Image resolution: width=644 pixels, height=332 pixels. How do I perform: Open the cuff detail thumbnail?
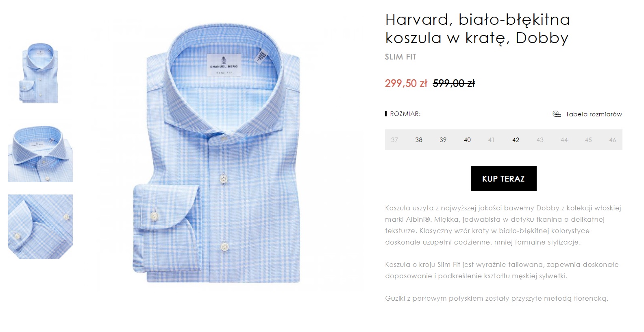click(x=40, y=227)
